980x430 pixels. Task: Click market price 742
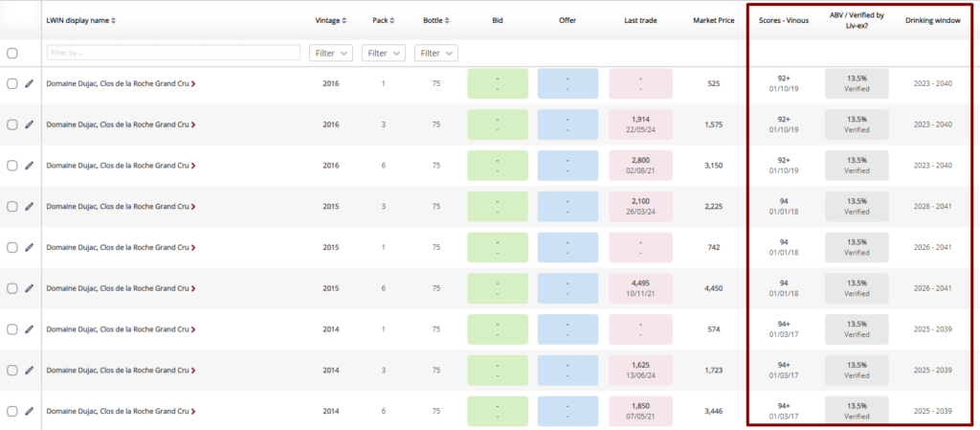712,247
